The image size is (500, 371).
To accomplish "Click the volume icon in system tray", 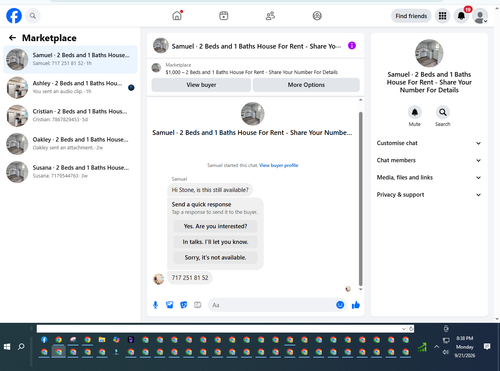I will coord(446,352).
